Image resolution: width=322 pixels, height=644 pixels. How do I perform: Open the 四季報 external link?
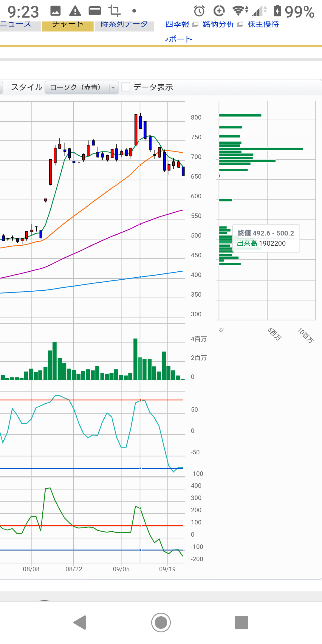pos(177,25)
